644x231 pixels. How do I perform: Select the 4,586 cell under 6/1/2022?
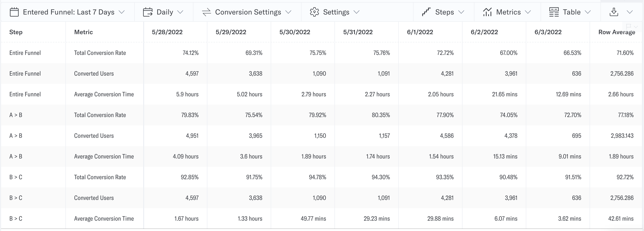pos(447,136)
